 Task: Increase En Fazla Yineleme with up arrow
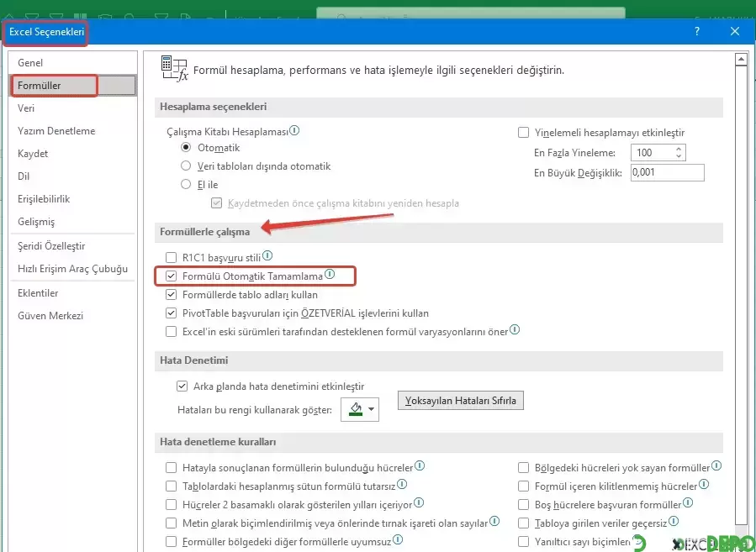click(679, 150)
